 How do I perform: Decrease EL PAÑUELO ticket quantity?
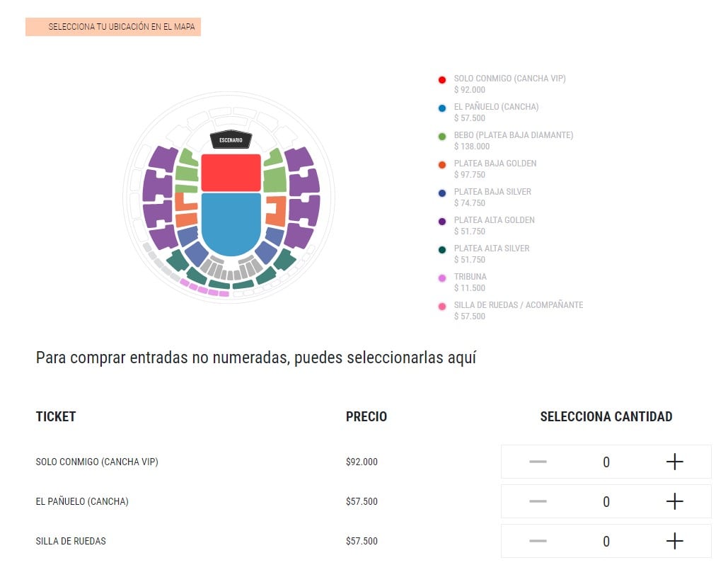tap(537, 501)
